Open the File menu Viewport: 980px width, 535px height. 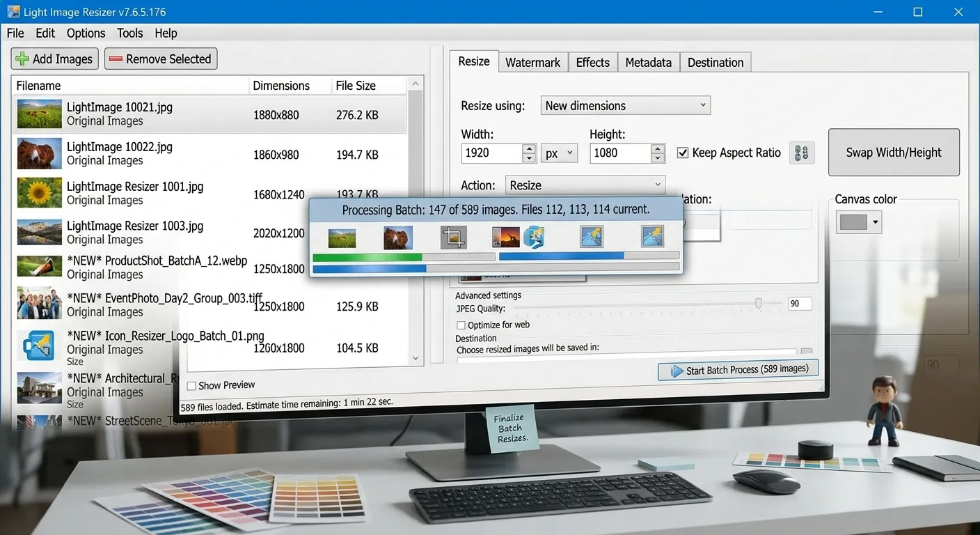pos(15,33)
